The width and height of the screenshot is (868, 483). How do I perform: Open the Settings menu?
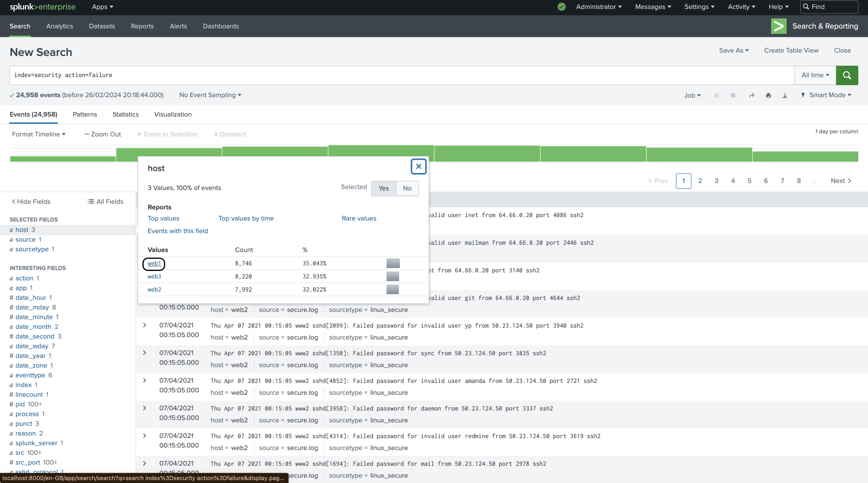point(698,7)
